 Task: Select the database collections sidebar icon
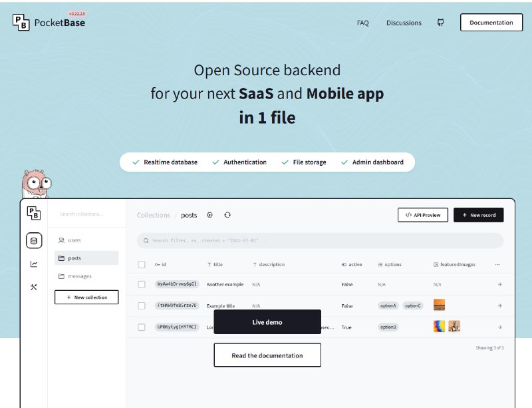click(34, 240)
